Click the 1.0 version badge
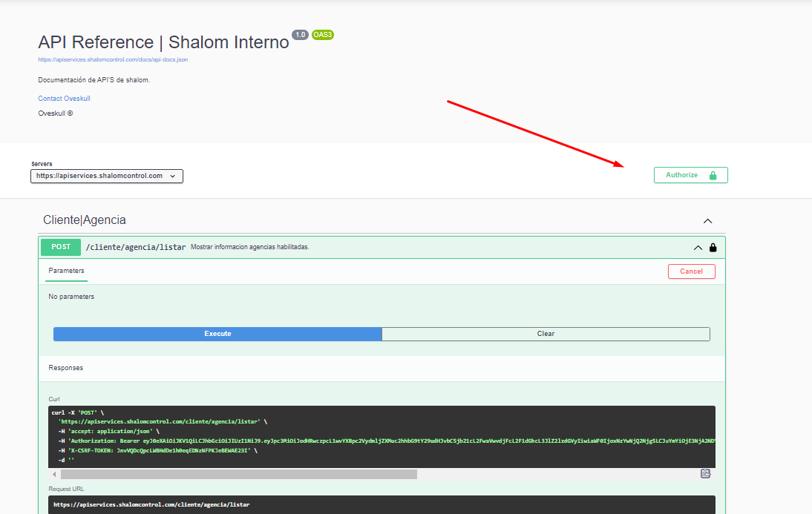The height and width of the screenshot is (514, 812). click(x=300, y=35)
